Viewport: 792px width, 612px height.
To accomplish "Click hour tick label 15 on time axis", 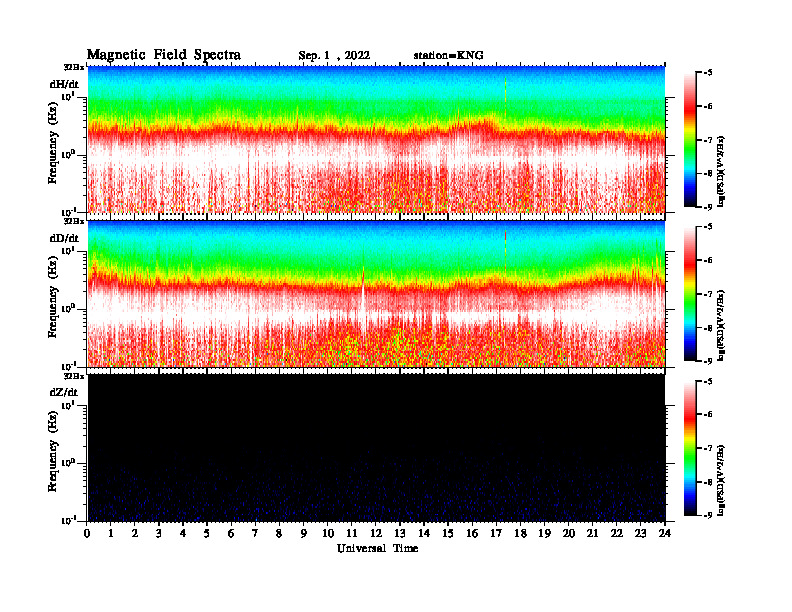I will pyautogui.click(x=448, y=533).
